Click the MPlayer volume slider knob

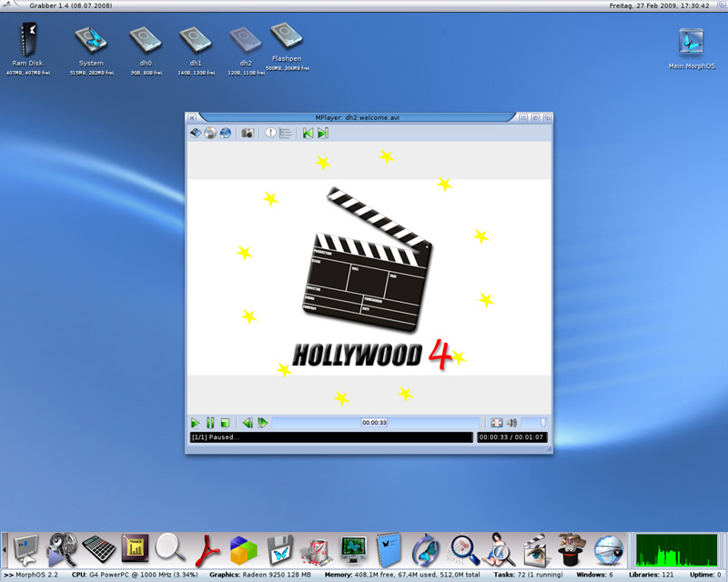tap(542, 423)
